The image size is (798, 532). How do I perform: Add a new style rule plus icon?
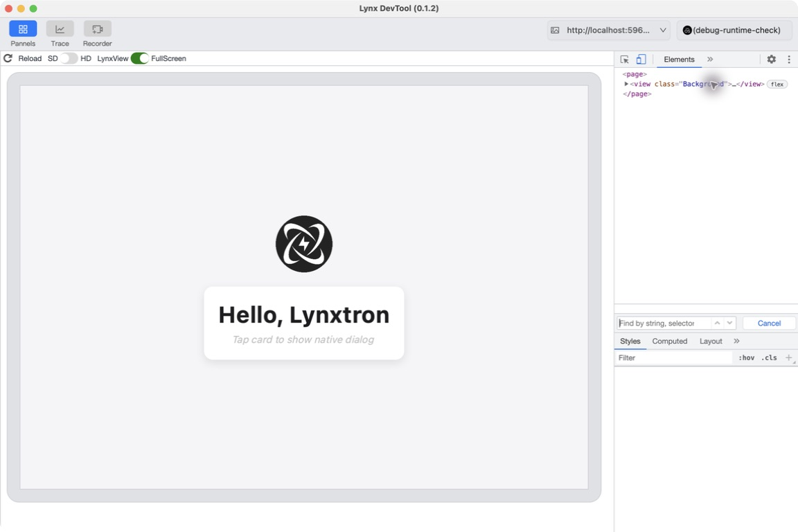pyautogui.click(x=789, y=358)
